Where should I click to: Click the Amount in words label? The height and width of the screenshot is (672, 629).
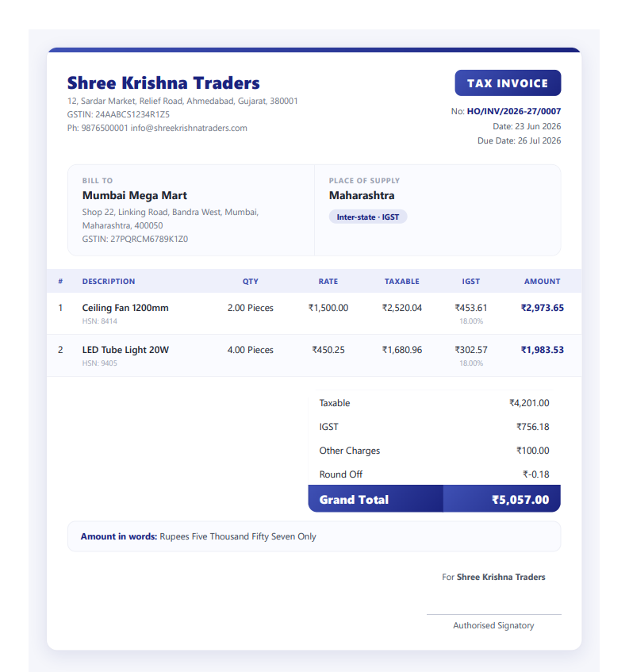[x=119, y=536]
